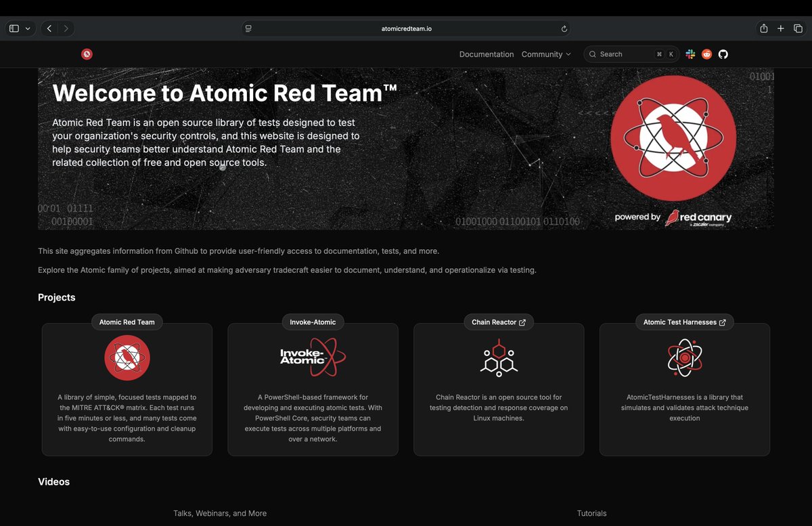This screenshot has height=526, width=812.
Task: Open page reader menu icon in address bar
Action: [248, 28]
